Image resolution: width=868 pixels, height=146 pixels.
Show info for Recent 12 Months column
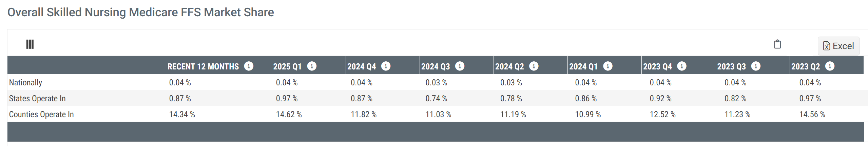pyautogui.click(x=249, y=66)
